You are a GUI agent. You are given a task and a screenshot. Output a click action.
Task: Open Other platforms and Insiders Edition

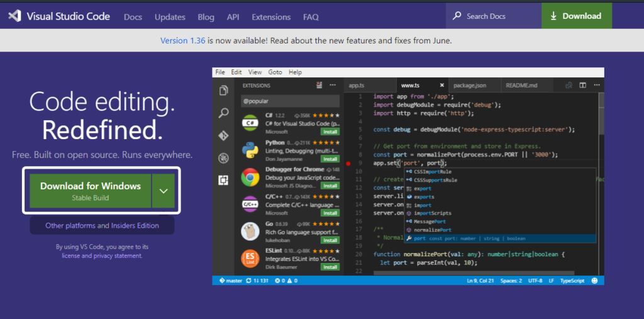tap(102, 225)
